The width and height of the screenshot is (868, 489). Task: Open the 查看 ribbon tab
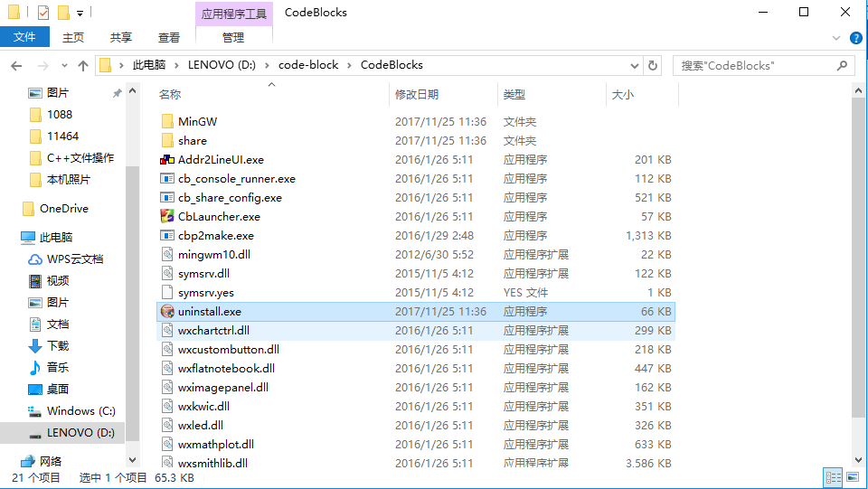(x=169, y=37)
